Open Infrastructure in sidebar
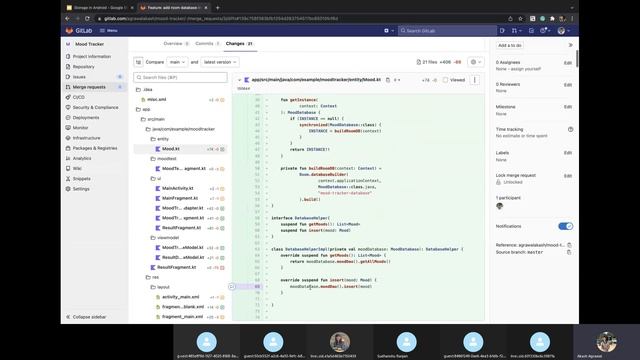Image resolution: width=640 pixels, height=360 pixels. click(86, 138)
